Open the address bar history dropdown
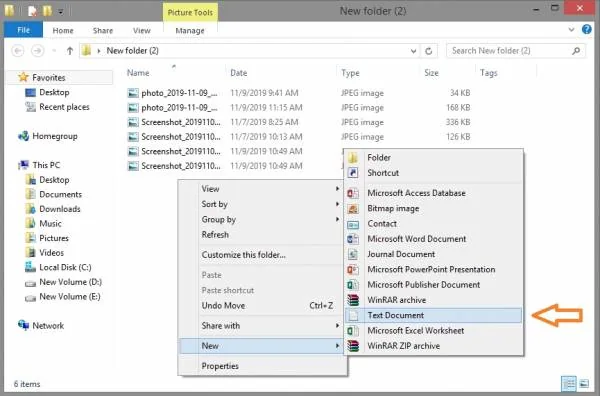 (413, 51)
